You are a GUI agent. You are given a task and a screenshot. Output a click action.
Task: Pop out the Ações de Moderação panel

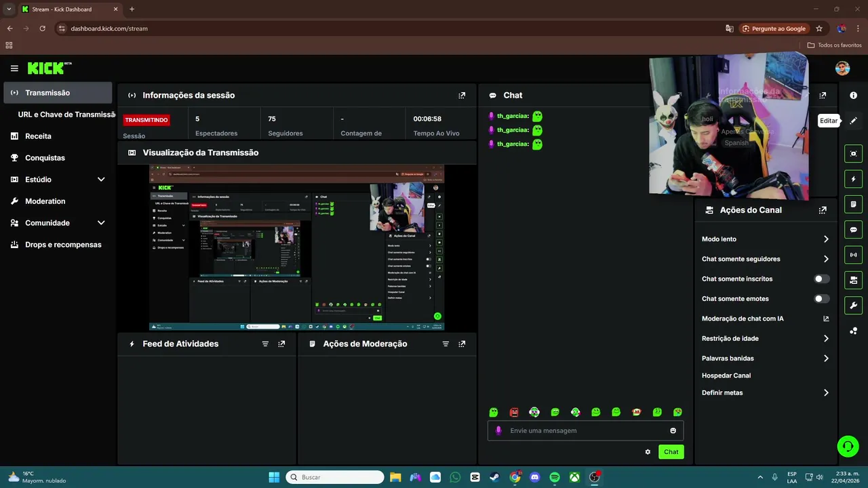(462, 344)
